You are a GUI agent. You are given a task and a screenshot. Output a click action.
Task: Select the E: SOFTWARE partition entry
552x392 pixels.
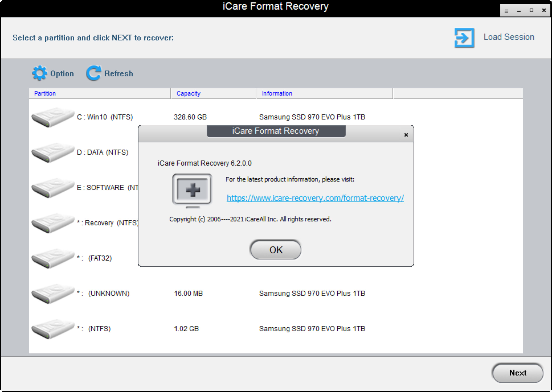click(x=85, y=187)
